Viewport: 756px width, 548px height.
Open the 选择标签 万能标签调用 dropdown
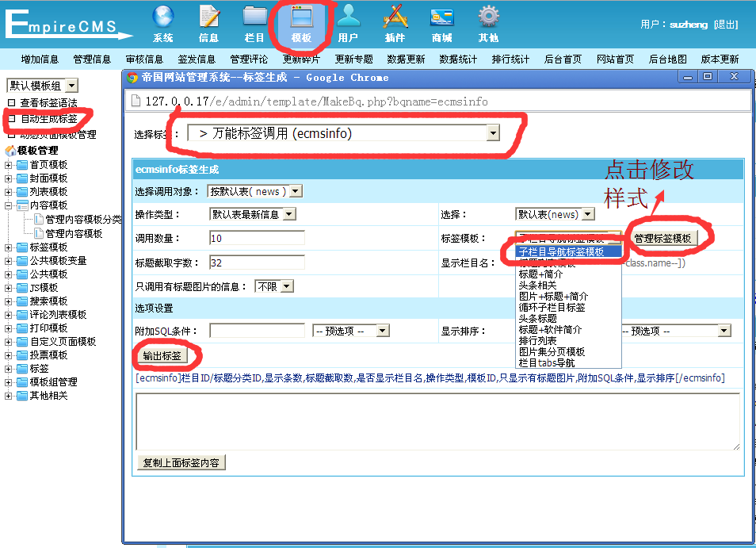tap(344, 133)
